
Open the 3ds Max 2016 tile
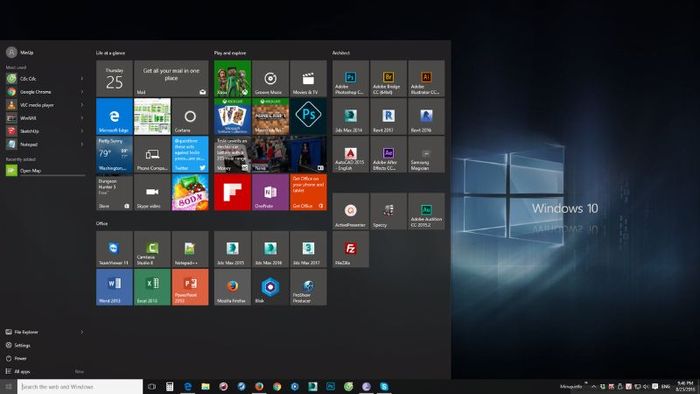coord(270,249)
